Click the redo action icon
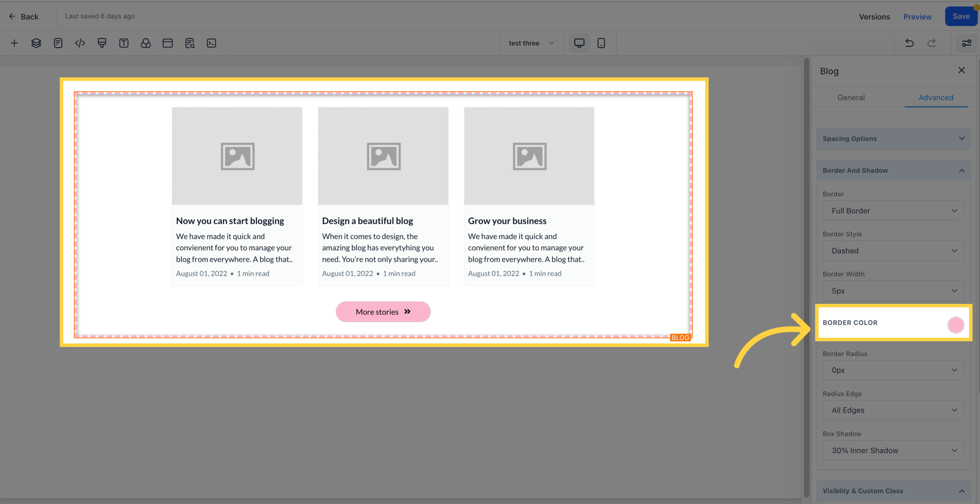 [931, 43]
